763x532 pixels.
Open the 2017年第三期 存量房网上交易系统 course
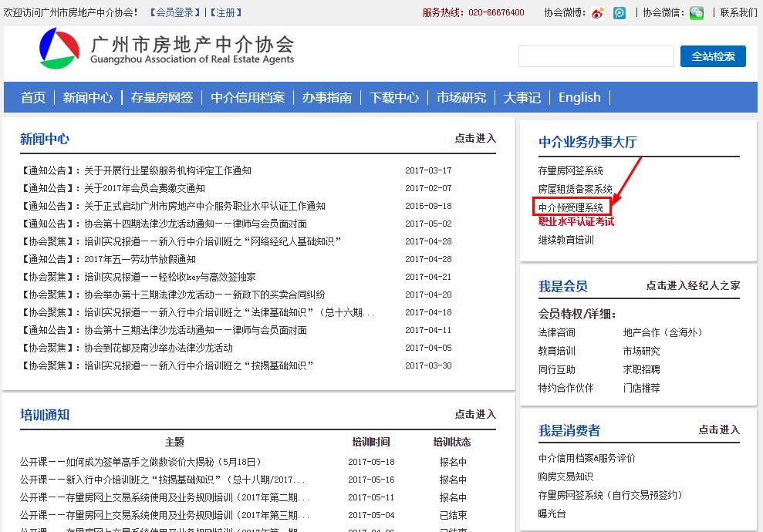[x=164, y=516]
